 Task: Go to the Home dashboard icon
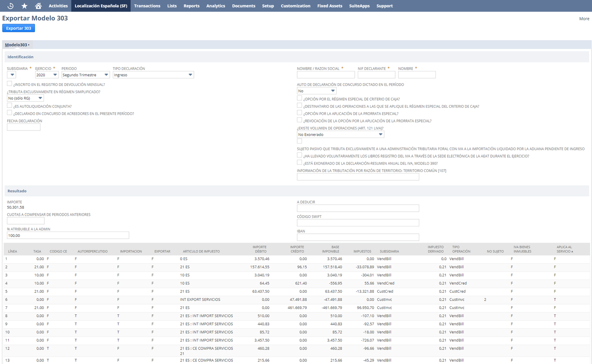pos(38,6)
